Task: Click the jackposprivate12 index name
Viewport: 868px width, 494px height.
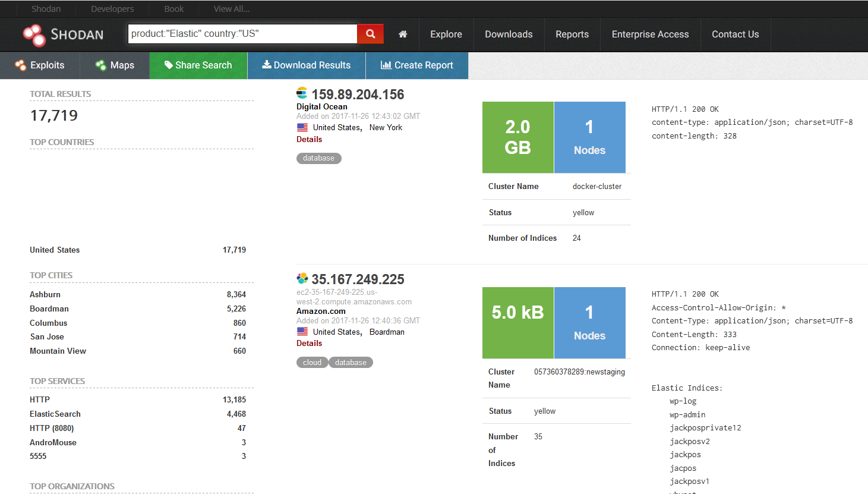Action: pyautogui.click(x=705, y=428)
